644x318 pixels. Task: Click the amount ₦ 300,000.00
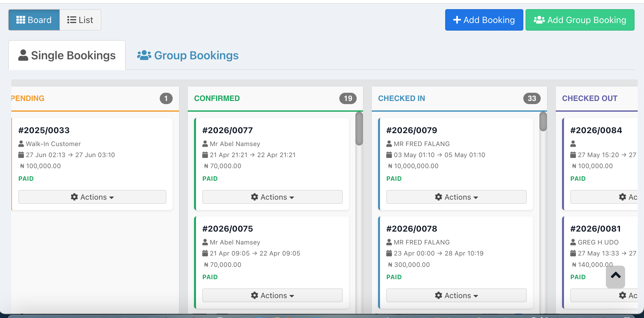[409, 265]
